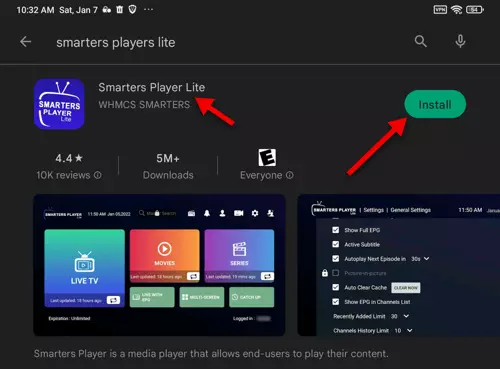
Task: Start voice search with microphone icon
Action: (x=460, y=41)
